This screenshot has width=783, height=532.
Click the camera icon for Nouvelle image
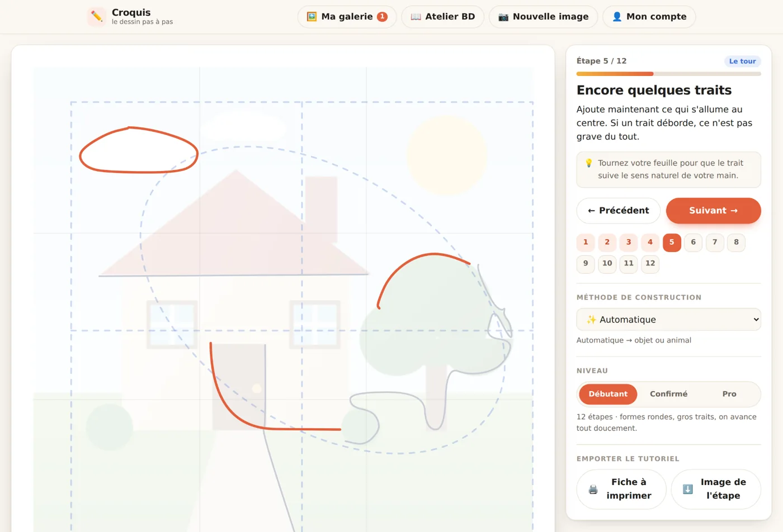(x=503, y=17)
